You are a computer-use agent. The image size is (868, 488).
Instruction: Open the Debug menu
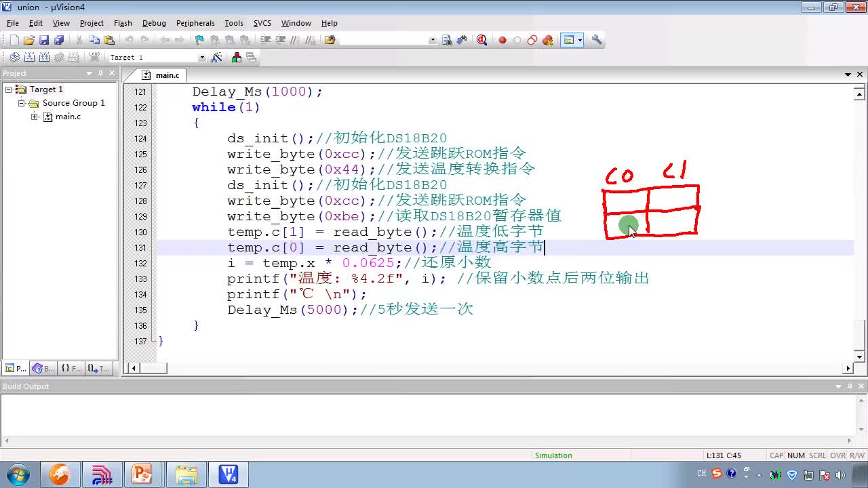pos(154,23)
